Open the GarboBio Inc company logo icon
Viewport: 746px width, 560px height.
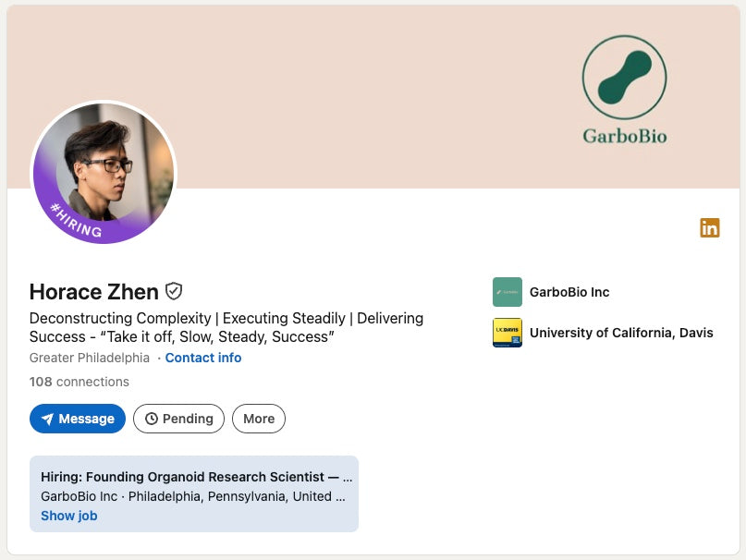tap(508, 292)
